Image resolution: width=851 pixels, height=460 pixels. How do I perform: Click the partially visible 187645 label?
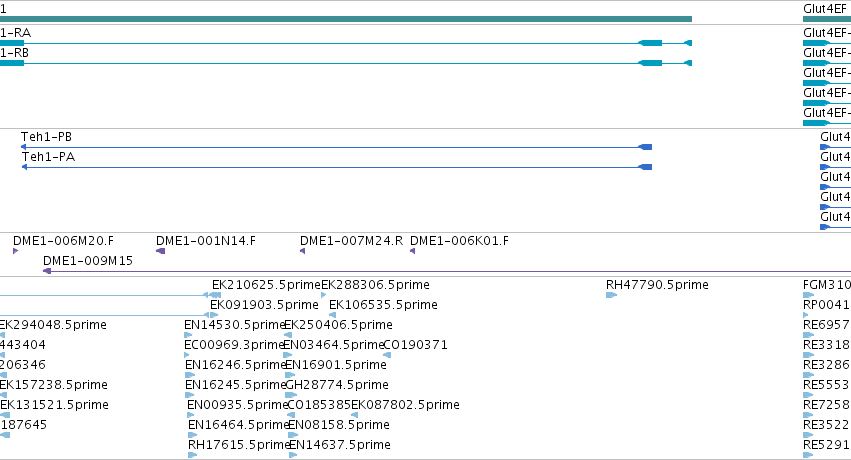click(23, 425)
